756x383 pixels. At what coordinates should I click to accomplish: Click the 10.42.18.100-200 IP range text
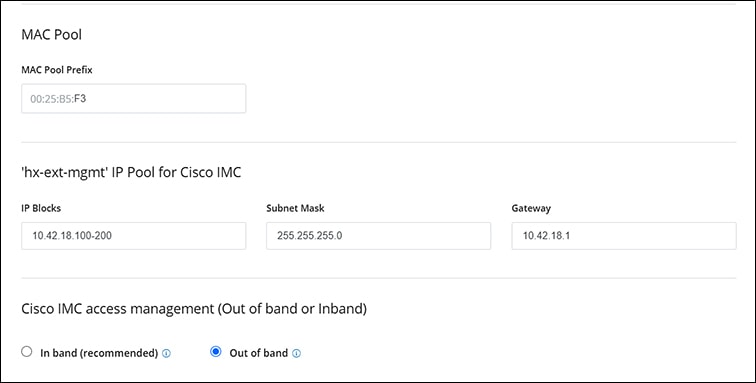coord(72,236)
